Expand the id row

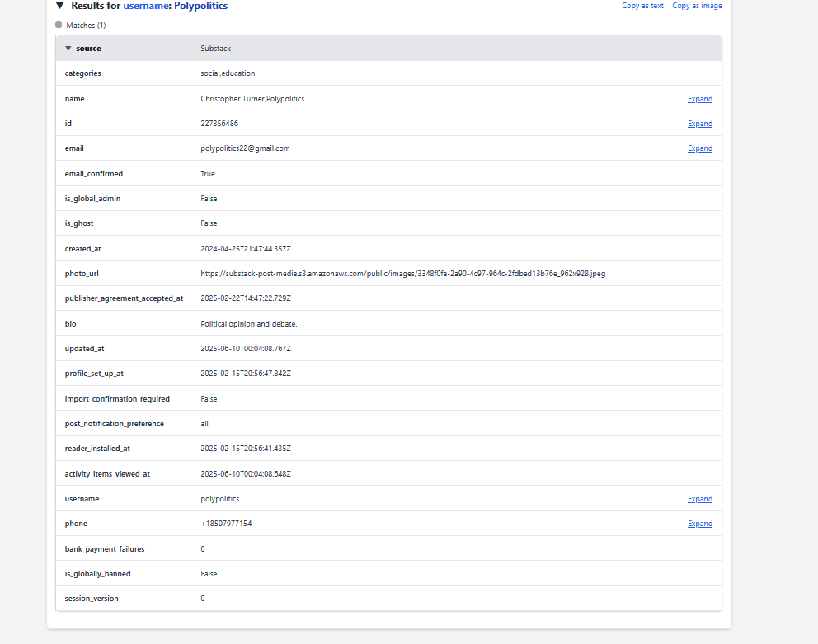699,124
